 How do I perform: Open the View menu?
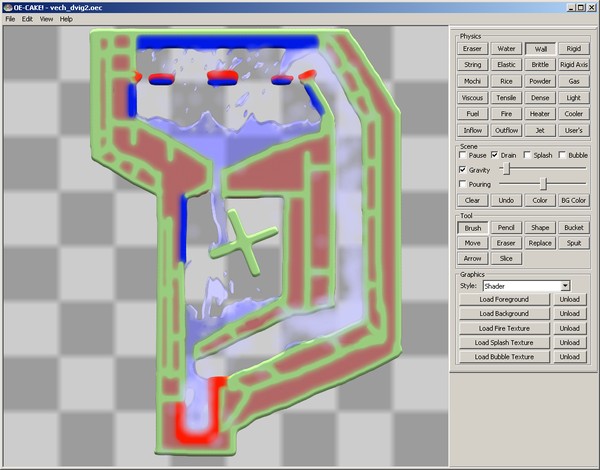46,19
